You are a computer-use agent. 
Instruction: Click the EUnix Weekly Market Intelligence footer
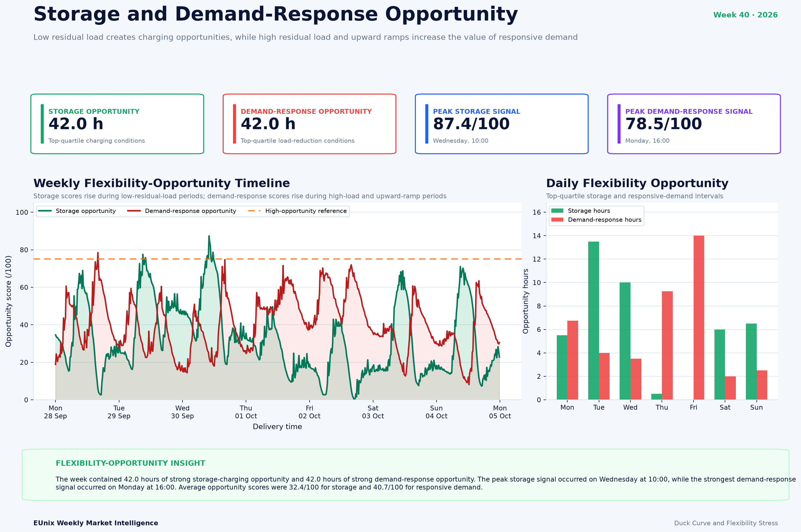(x=96, y=523)
